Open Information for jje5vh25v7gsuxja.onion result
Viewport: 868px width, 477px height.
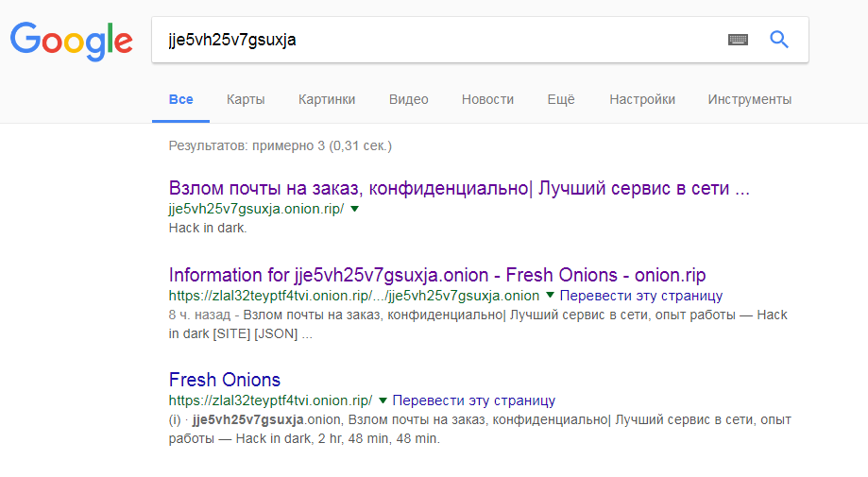click(x=437, y=275)
